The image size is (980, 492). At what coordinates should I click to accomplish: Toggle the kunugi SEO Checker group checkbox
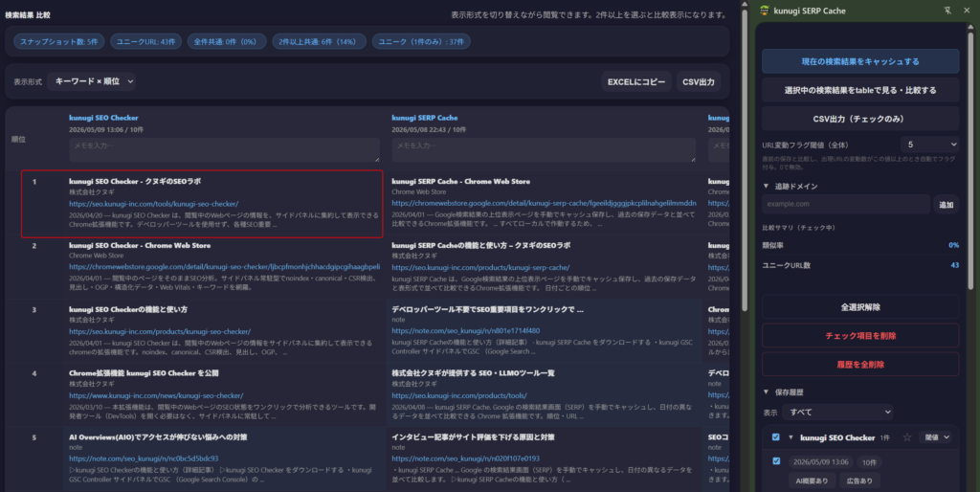coord(775,437)
